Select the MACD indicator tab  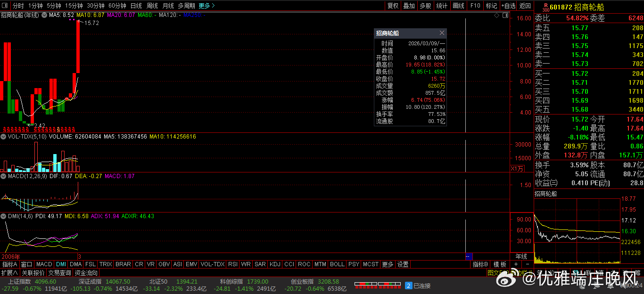pos(44,264)
